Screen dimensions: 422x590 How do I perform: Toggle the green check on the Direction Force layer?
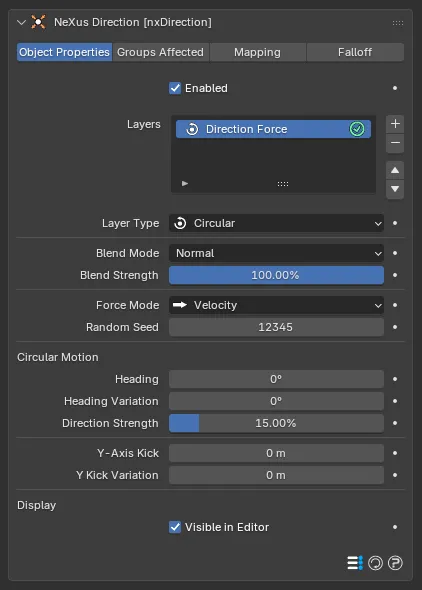tap(357, 129)
